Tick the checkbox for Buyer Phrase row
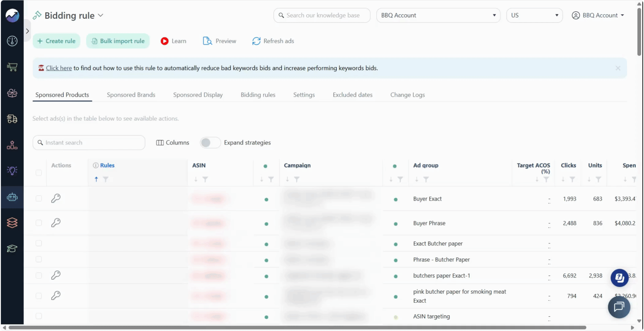644x331 pixels. click(x=39, y=223)
